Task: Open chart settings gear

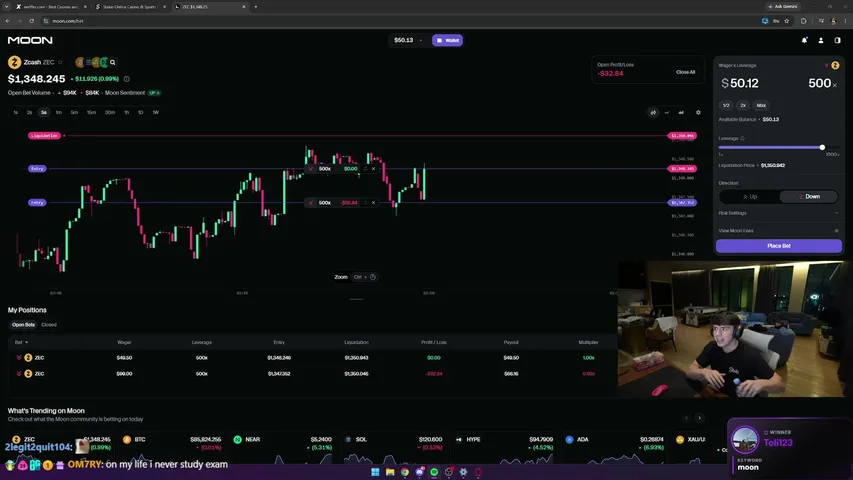Action: (699, 113)
